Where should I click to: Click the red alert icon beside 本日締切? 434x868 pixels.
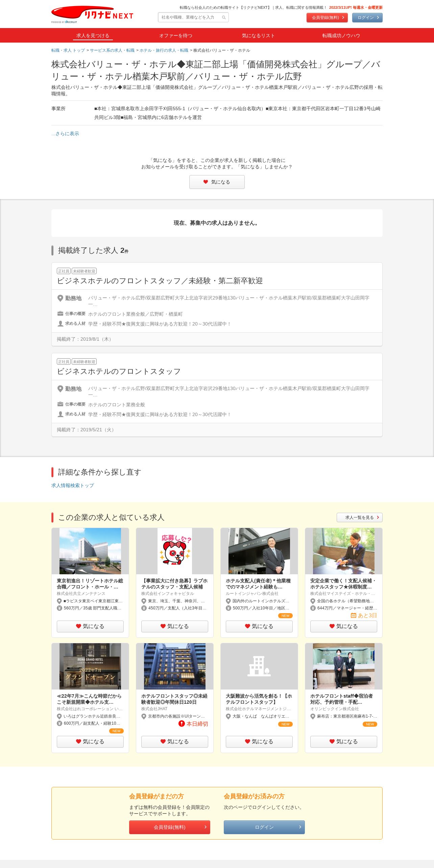182,724
